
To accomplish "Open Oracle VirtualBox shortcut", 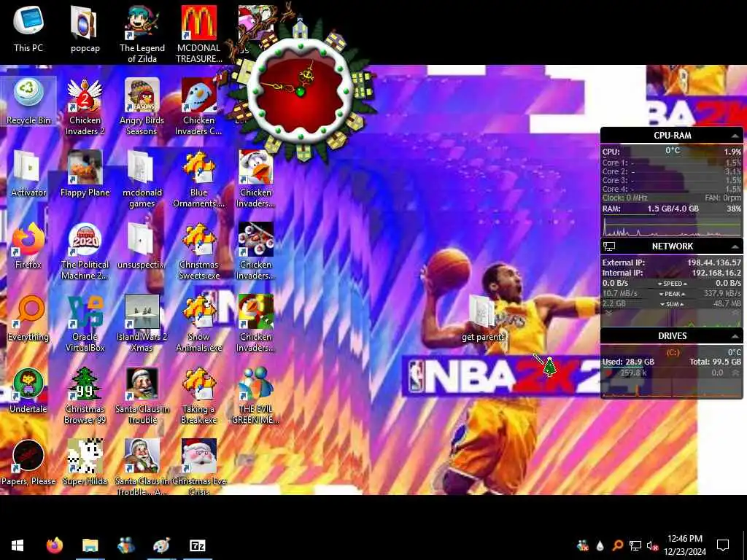I will [x=85, y=324].
